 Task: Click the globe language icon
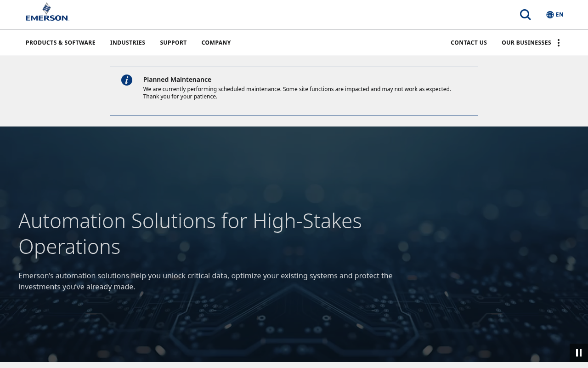[x=550, y=15]
